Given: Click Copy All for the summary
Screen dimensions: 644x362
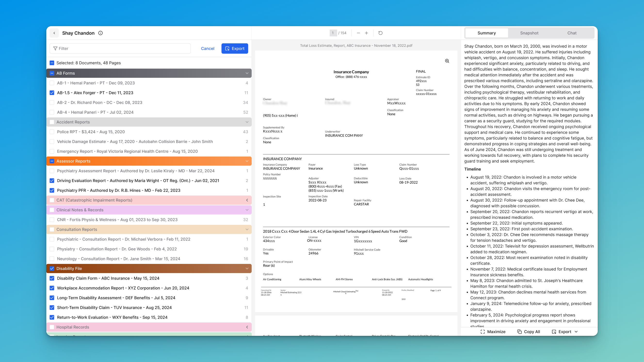Looking at the screenshot, I should coord(528,331).
